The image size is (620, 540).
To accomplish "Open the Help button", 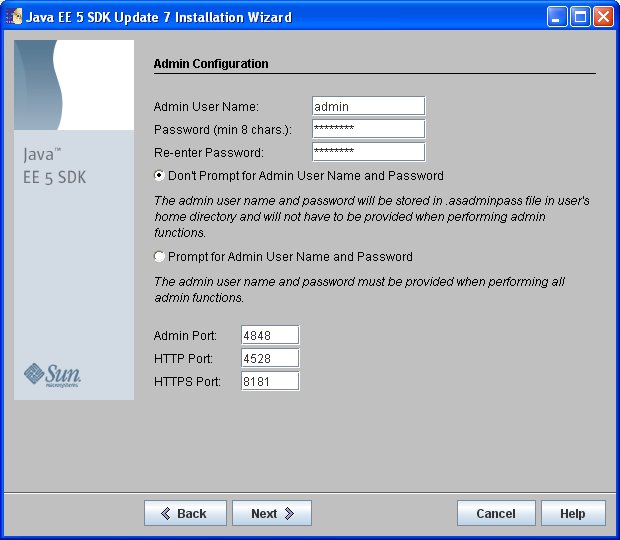I will point(573,513).
